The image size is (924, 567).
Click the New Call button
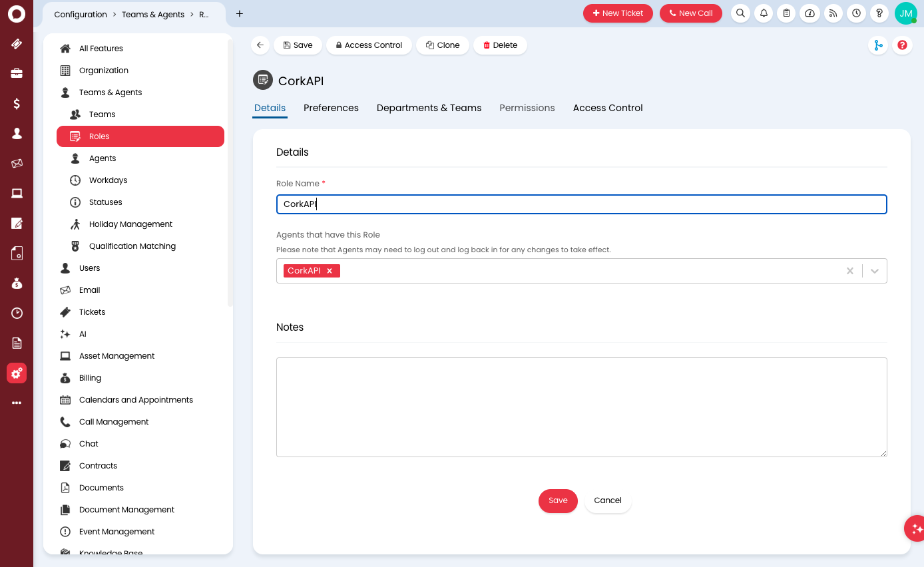coord(691,13)
